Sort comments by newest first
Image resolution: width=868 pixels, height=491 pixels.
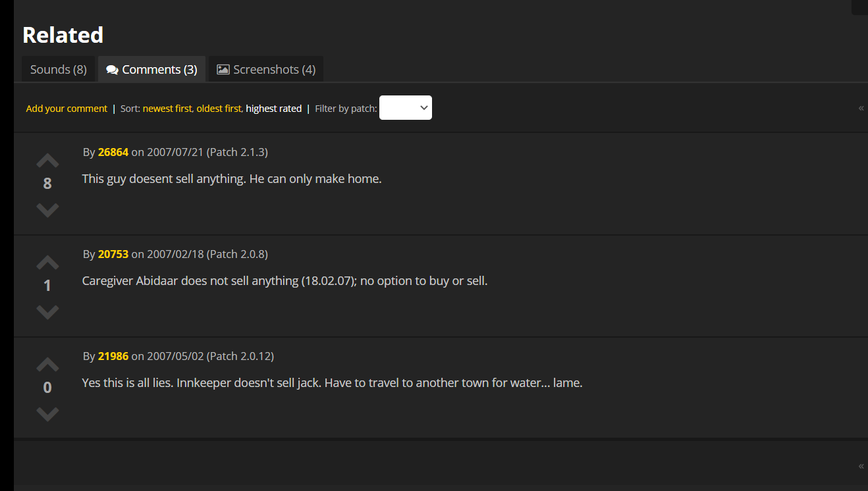click(x=167, y=109)
